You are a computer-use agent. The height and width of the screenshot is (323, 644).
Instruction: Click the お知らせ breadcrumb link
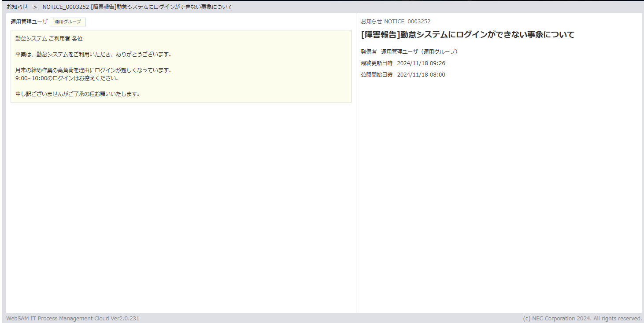17,7
